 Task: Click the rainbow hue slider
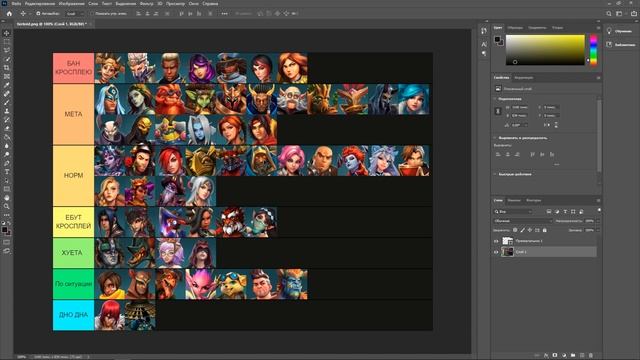click(x=593, y=50)
